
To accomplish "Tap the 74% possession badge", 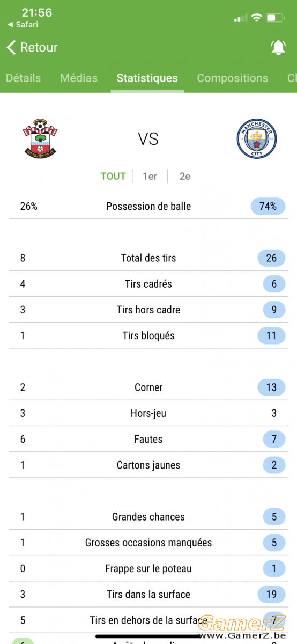I will point(268,206).
